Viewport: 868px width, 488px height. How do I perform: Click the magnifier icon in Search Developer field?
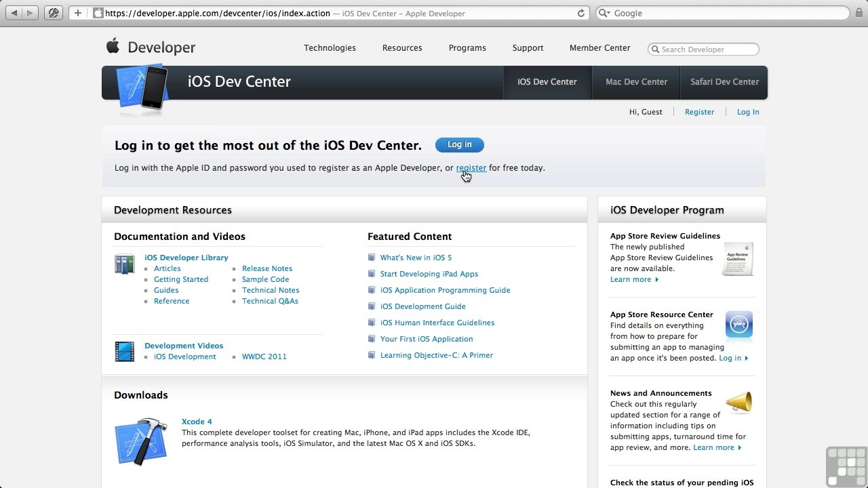(x=655, y=49)
